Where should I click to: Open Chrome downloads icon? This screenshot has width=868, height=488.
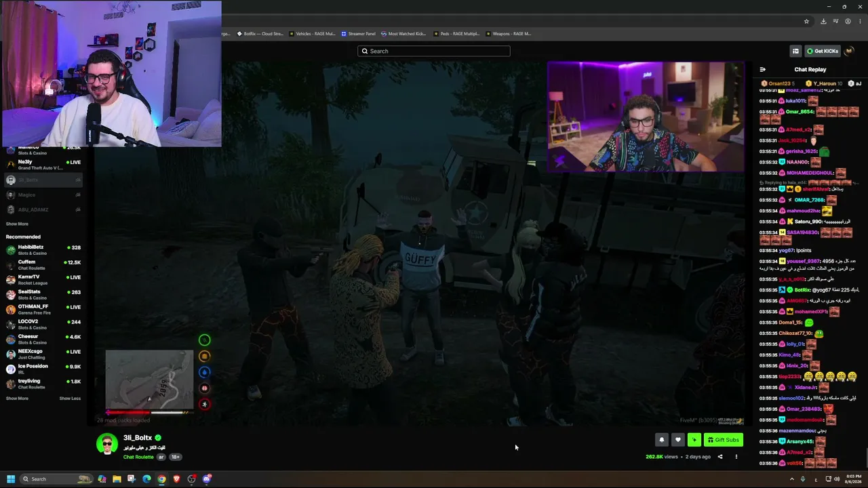(x=823, y=21)
